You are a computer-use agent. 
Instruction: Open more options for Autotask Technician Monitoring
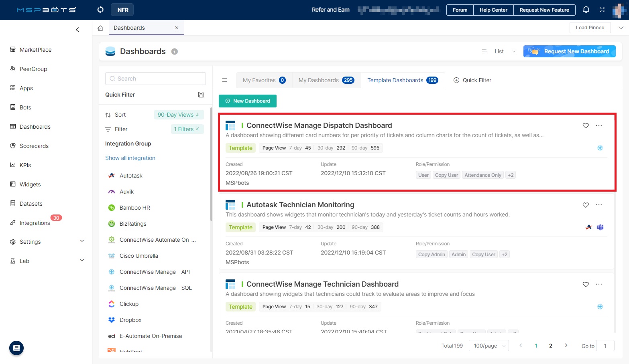[x=599, y=205]
